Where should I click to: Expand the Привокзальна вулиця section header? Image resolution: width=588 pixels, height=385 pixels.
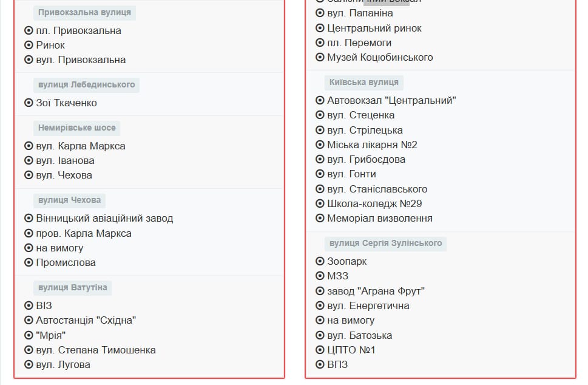pyautogui.click(x=84, y=12)
